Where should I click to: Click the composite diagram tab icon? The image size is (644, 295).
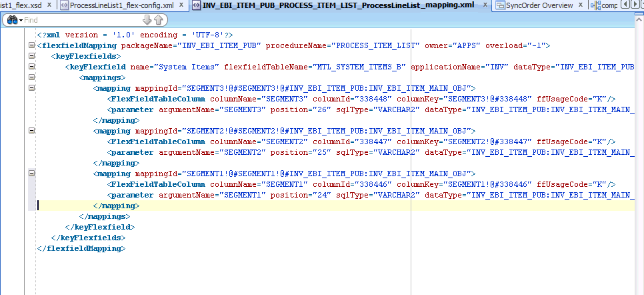pyautogui.click(x=595, y=5)
